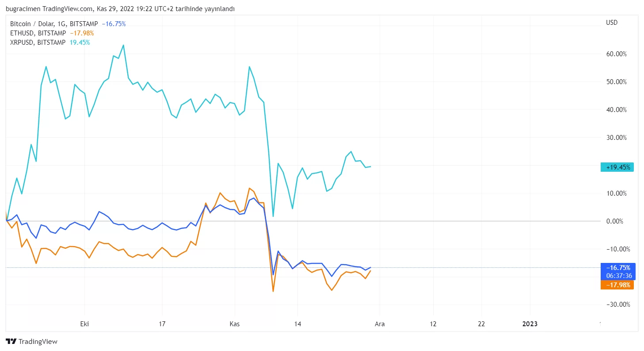Click the Eki month label on time axis

[84, 324]
